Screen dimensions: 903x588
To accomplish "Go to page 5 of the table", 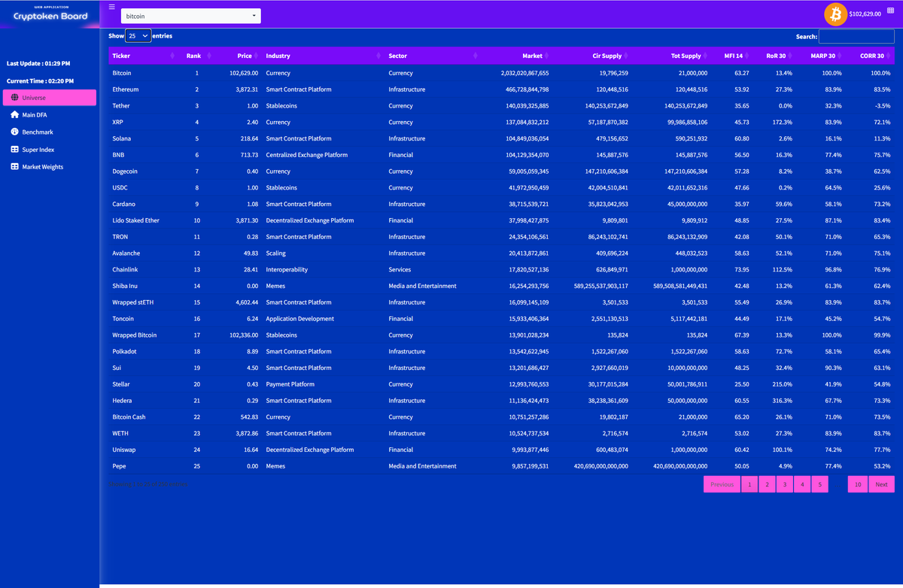I will tap(820, 484).
